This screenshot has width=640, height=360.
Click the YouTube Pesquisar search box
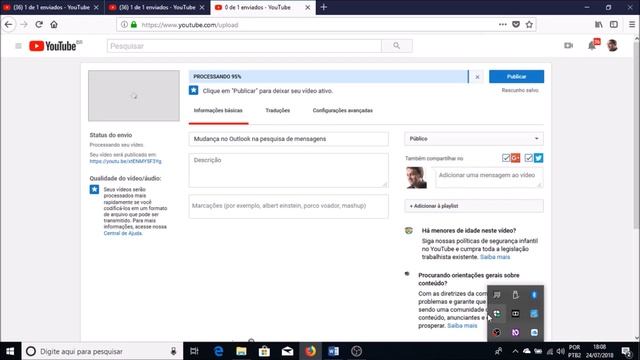[244, 46]
